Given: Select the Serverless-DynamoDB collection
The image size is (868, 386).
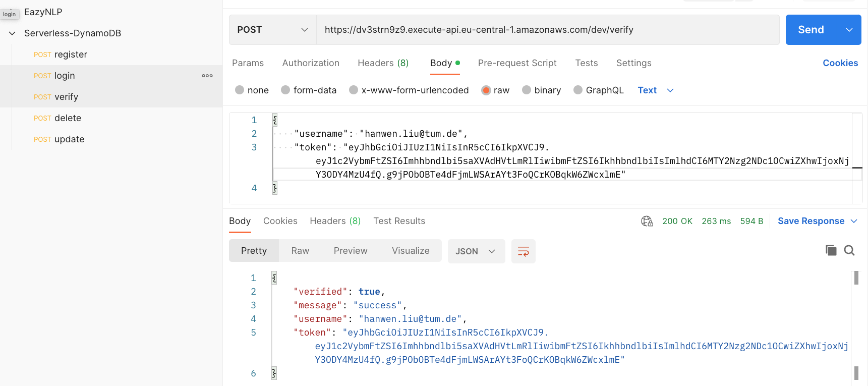Looking at the screenshot, I should 73,33.
